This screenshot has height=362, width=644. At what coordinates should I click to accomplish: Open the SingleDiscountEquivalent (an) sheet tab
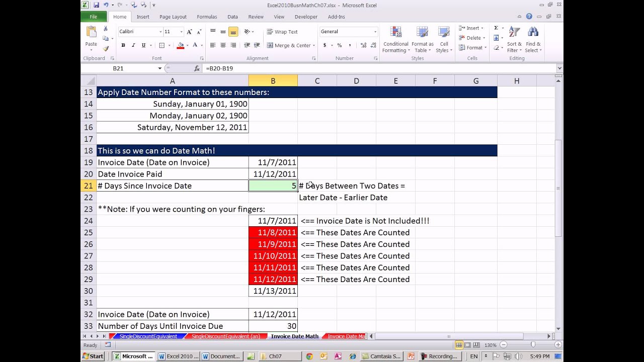click(x=225, y=336)
